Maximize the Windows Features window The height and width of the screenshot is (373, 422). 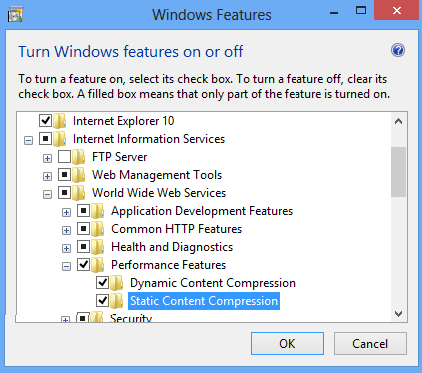pyautogui.click(x=361, y=11)
